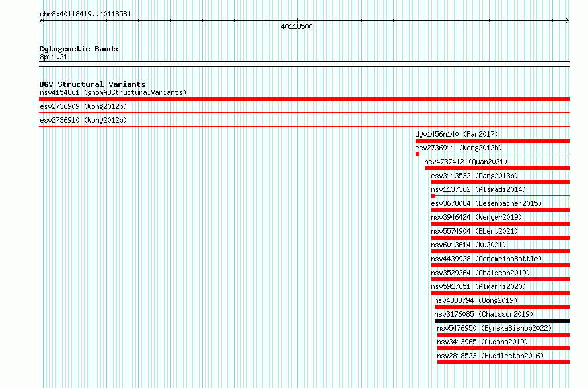This screenshot has height=388, width=588.
Task: Click the nsv5574904 (Ebert2021) label
Action: click(474, 231)
